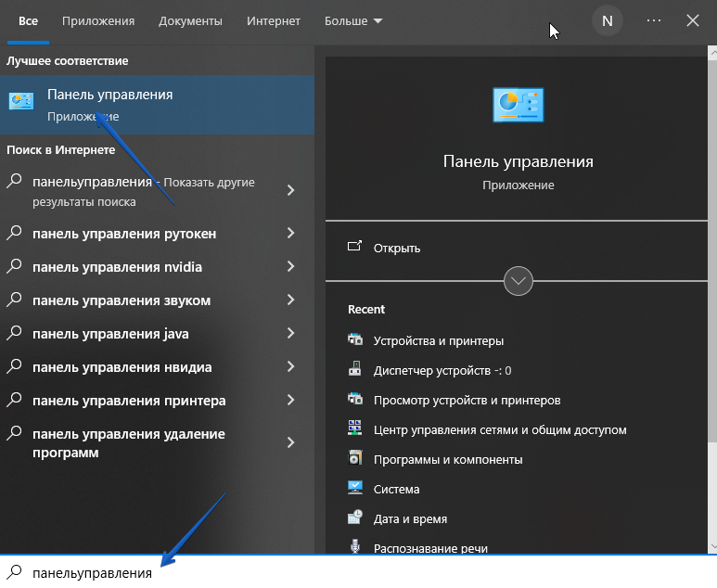Open Устройства и принтеры recent item
This screenshot has height=588, width=717.
[x=438, y=340]
